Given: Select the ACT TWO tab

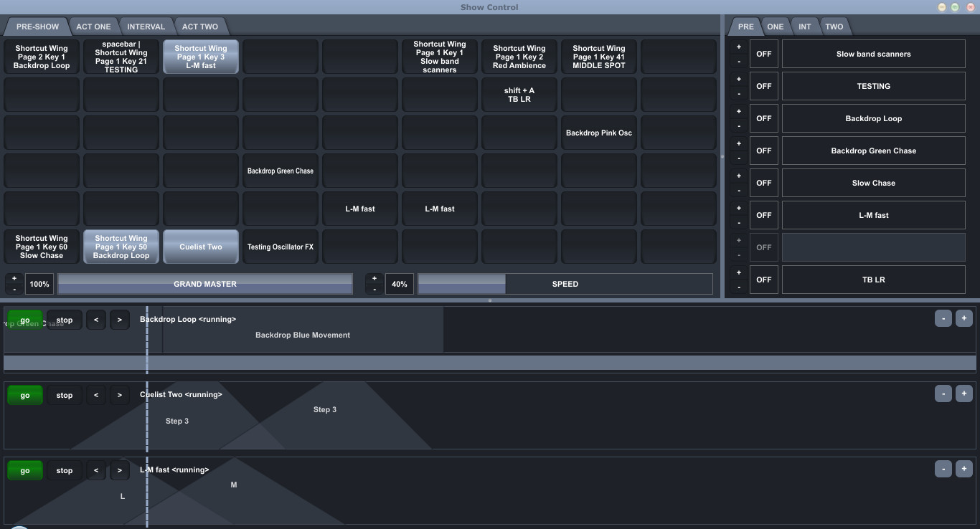Looking at the screenshot, I should 200,27.
